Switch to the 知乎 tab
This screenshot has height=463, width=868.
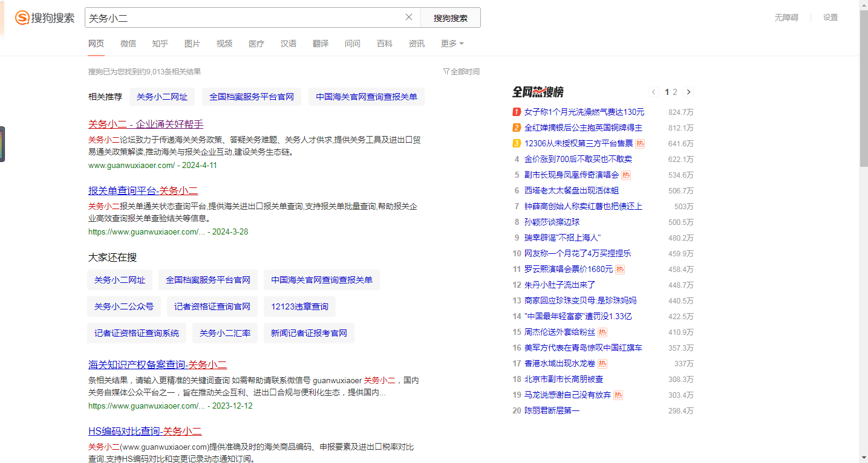point(160,44)
